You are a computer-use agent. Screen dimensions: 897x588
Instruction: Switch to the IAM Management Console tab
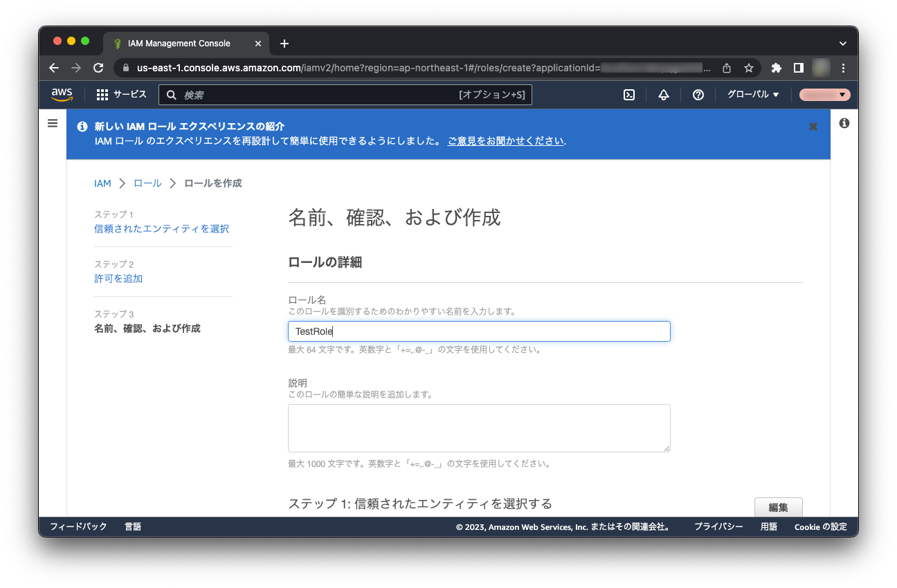click(x=179, y=44)
